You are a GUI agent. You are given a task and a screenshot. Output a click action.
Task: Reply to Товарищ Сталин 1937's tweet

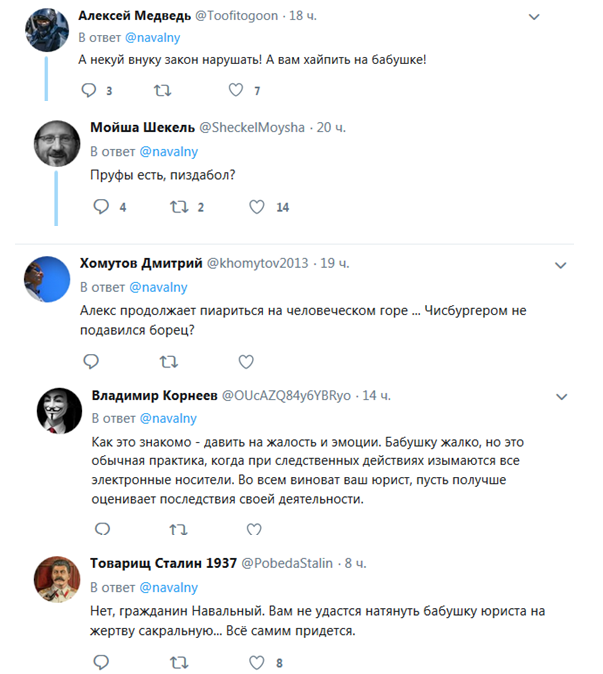tap(101, 662)
